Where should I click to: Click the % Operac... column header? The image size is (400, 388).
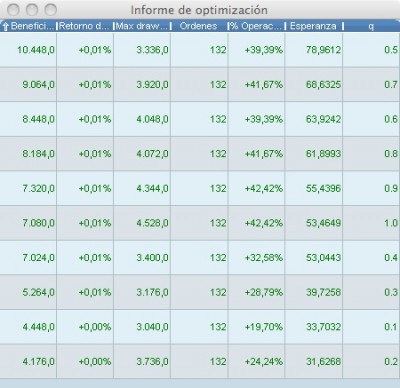pyautogui.click(x=256, y=26)
